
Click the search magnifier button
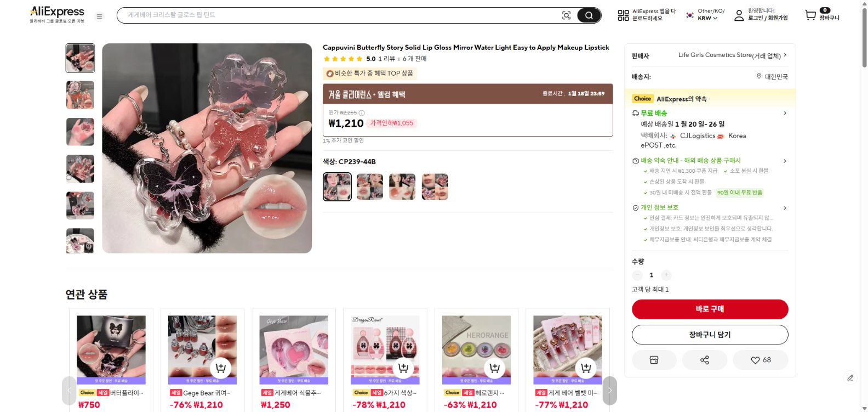pos(589,15)
